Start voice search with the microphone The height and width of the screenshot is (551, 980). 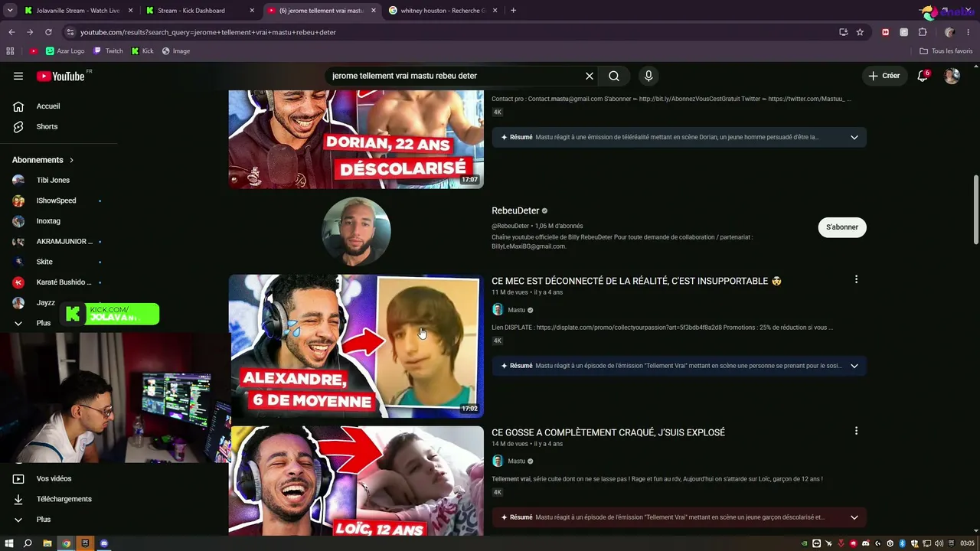click(648, 76)
